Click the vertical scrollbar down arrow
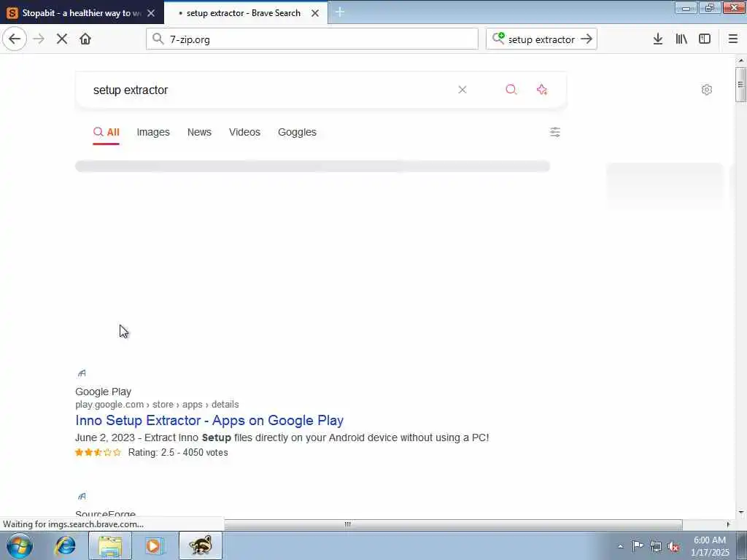 click(x=740, y=513)
